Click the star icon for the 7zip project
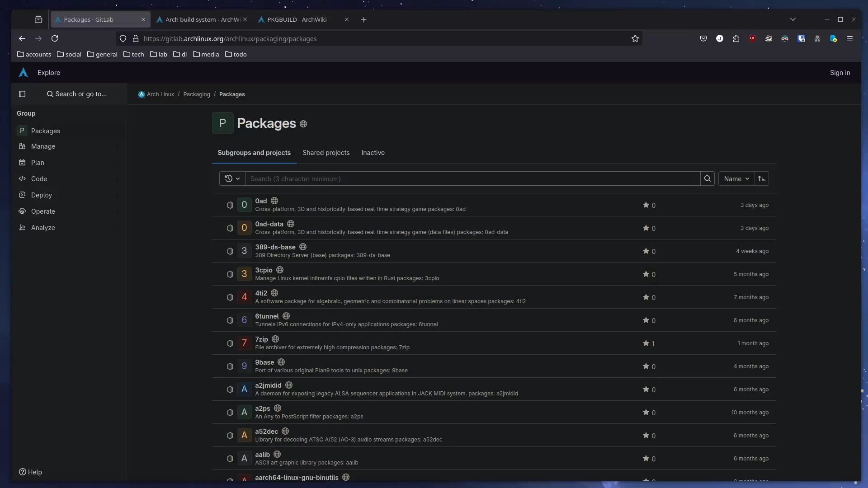 coord(646,343)
